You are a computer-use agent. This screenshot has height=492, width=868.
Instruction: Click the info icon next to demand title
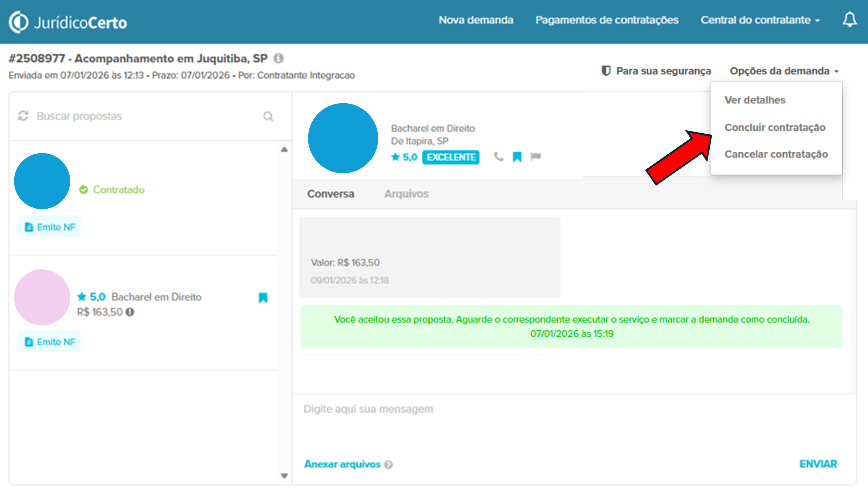coord(279,59)
